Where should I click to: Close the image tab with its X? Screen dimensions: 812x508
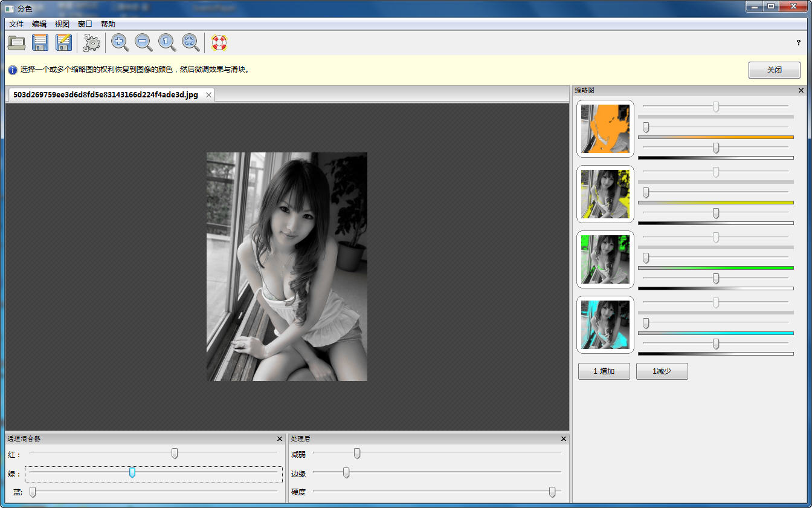pos(208,95)
